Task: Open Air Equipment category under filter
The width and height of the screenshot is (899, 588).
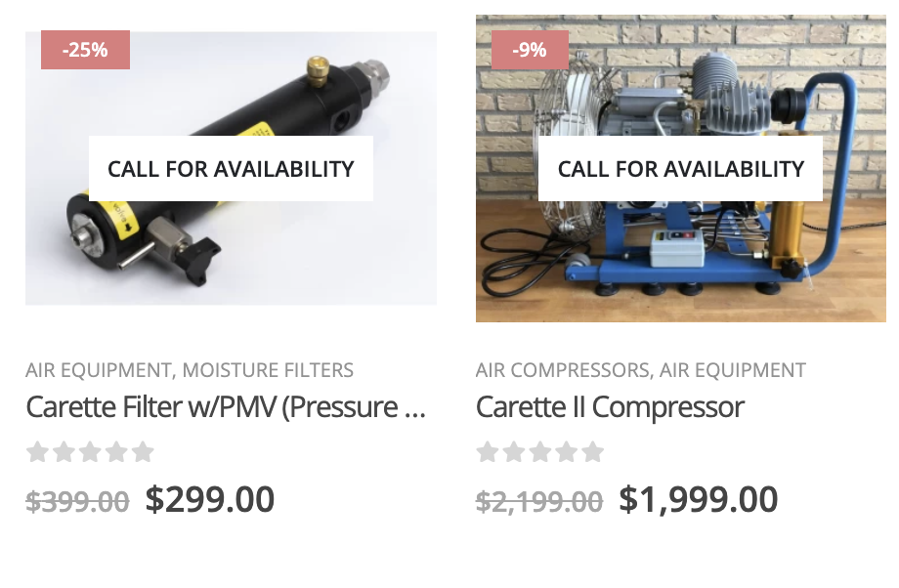Action: (x=98, y=370)
